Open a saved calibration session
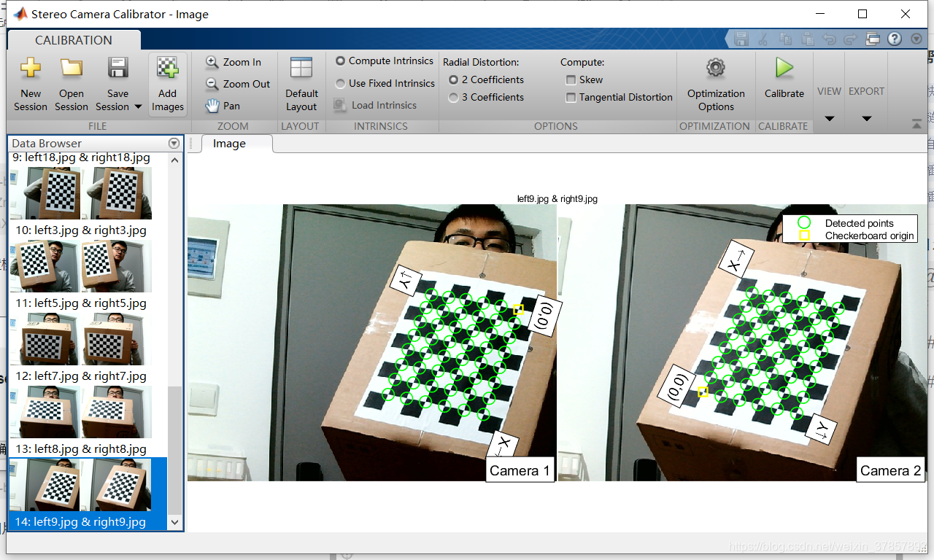Viewport: 934px width, 560px height. click(x=72, y=84)
